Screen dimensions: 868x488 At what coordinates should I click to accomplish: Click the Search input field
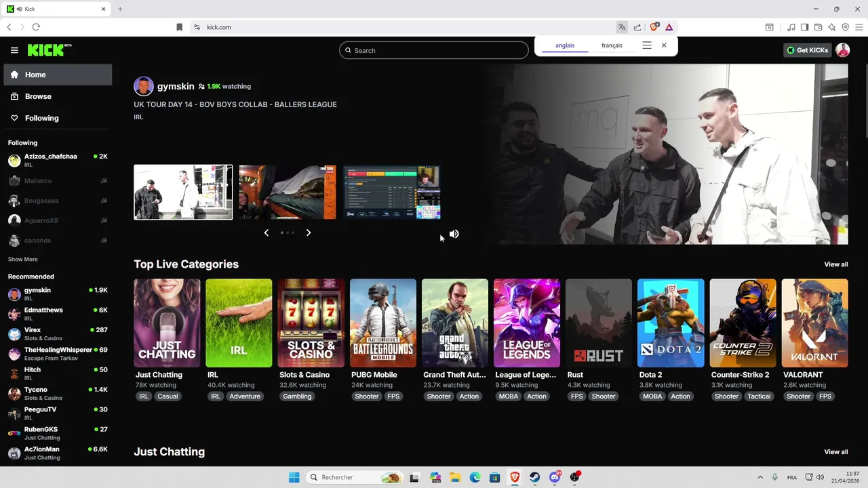pyautogui.click(x=434, y=50)
